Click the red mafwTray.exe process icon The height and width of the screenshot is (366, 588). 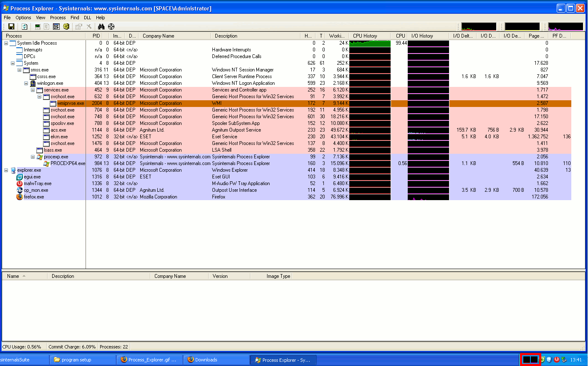pos(20,183)
